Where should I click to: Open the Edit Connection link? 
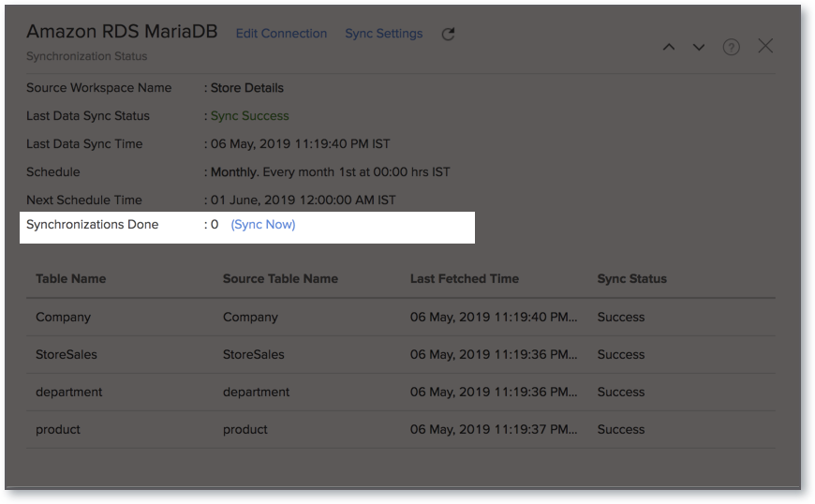click(281, 33)
